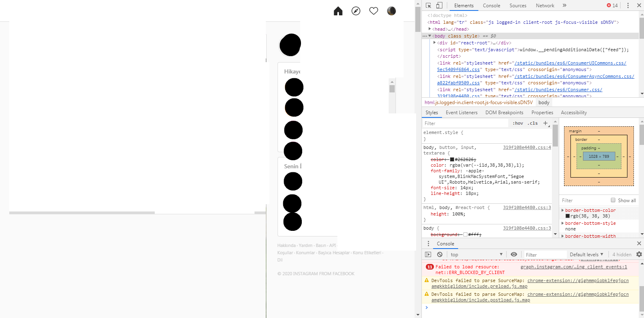This screenshot has height=318, width=644.
Task: Click the #fff background color swatch
Action: 465,234
